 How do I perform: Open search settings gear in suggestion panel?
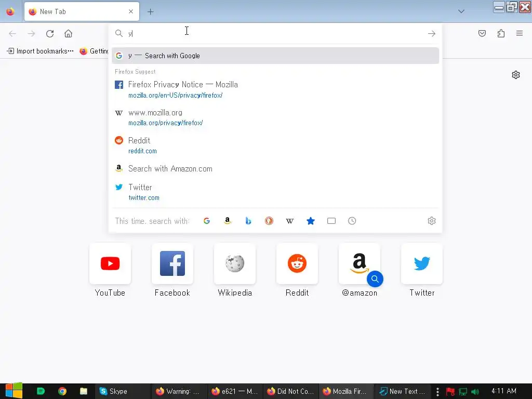(432, 221)
